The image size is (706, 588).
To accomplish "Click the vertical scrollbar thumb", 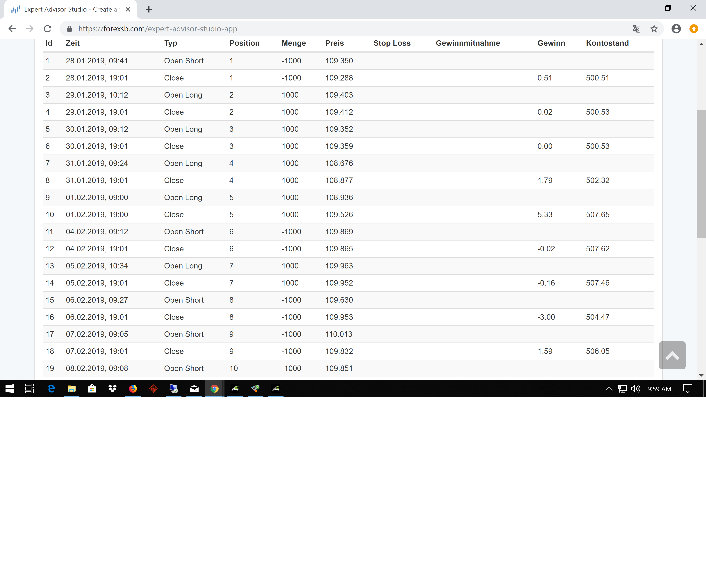I will coord(701,174).
